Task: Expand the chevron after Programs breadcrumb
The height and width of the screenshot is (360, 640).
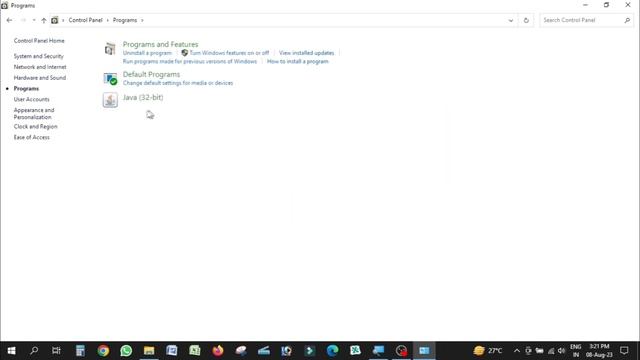Action: pyautogui.click(x=142, y=20)
